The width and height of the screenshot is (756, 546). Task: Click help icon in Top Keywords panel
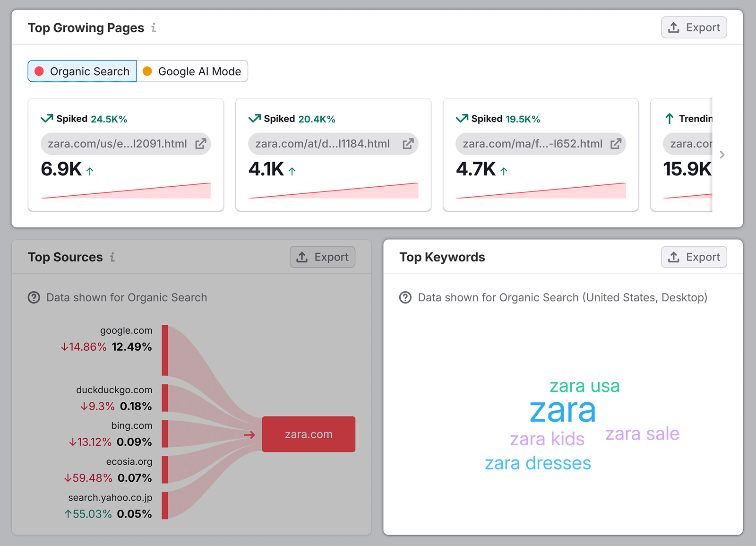pos(405,297)
